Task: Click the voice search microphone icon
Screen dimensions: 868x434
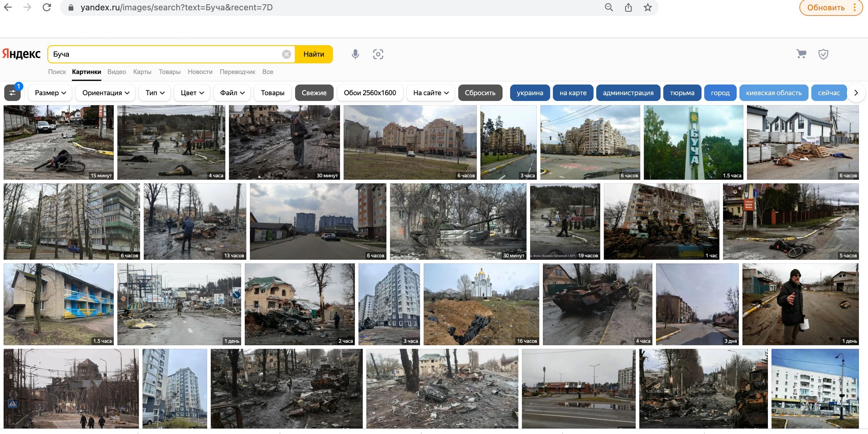Action: pyautogui.click(x=355, y=54)
